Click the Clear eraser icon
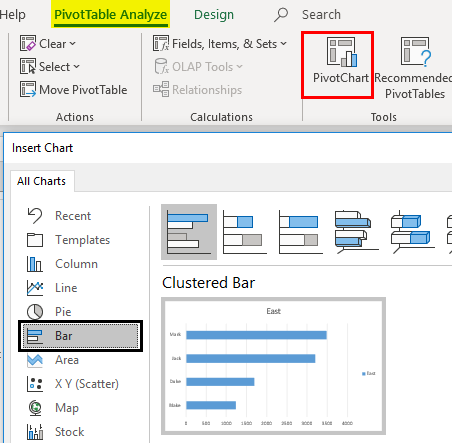Viewport: 452px width, 443px height. coord(28,43)
